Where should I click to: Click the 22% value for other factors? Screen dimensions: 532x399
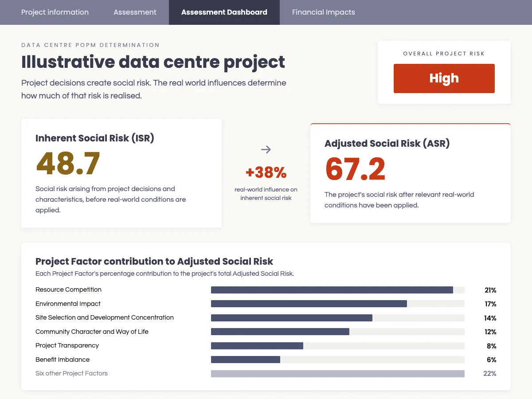click(490, 374)
